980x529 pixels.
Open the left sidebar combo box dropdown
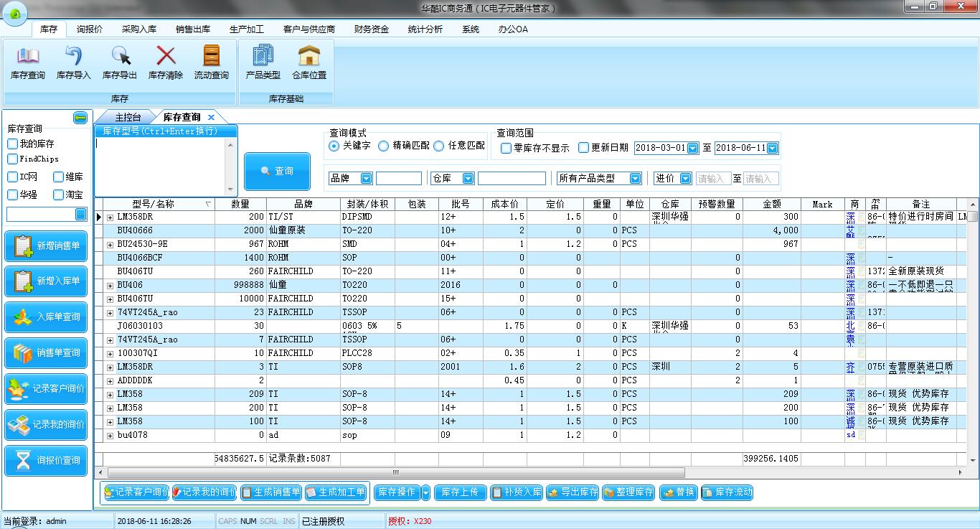[x=80, y=215]
